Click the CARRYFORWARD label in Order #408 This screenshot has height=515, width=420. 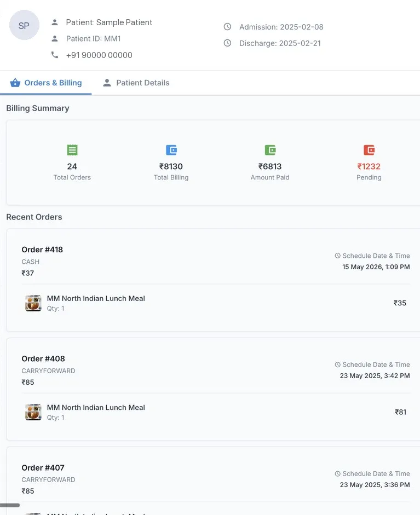(48, 371)
